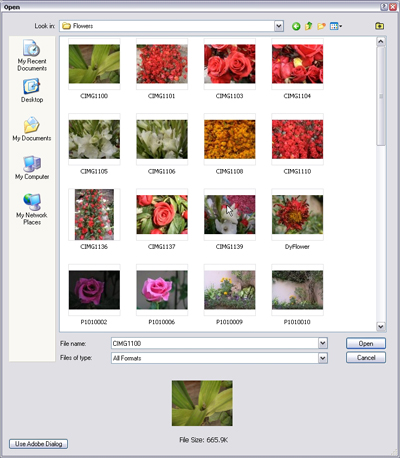Click the Cancel button

(x=366, y=358)
